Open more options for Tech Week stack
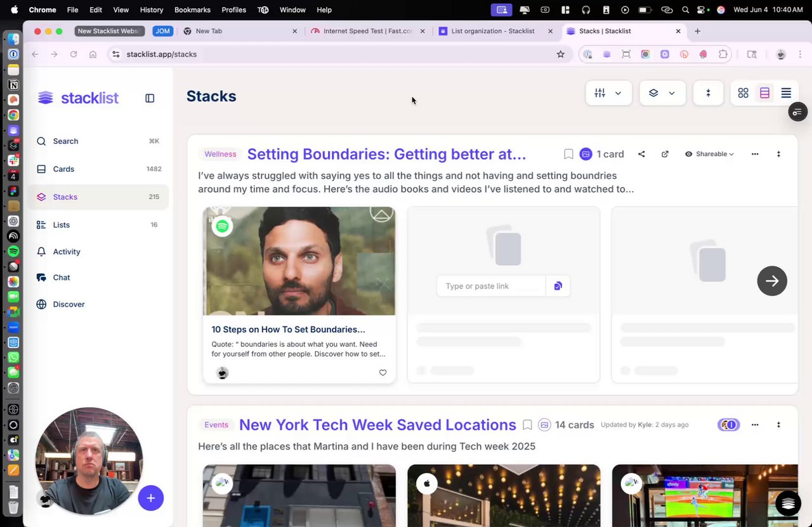812x527 pixels. click(x=755, y=425)
